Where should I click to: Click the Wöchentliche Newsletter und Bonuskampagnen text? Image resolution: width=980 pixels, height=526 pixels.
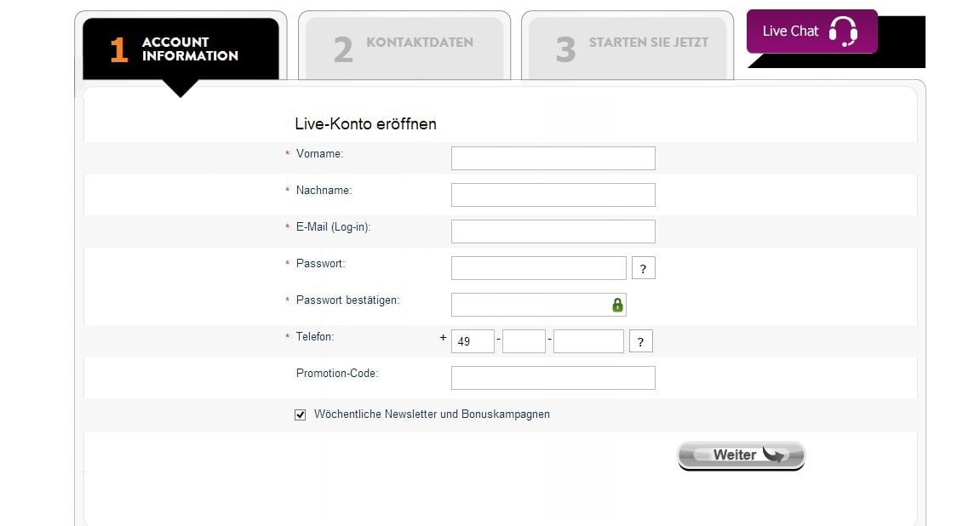(432, 415)
